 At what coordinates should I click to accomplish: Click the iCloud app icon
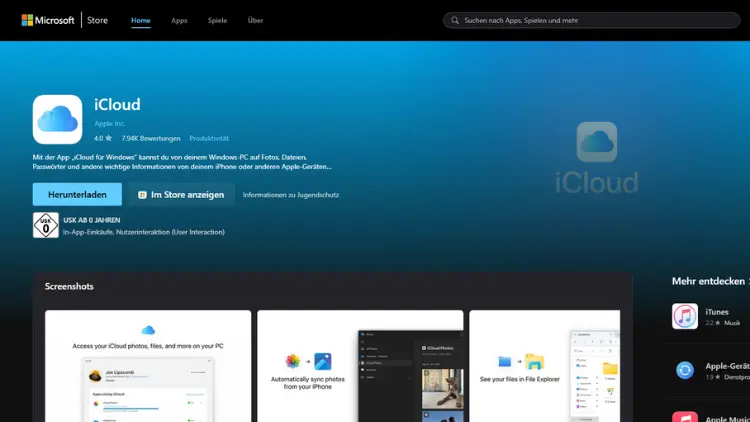[57, 119]
